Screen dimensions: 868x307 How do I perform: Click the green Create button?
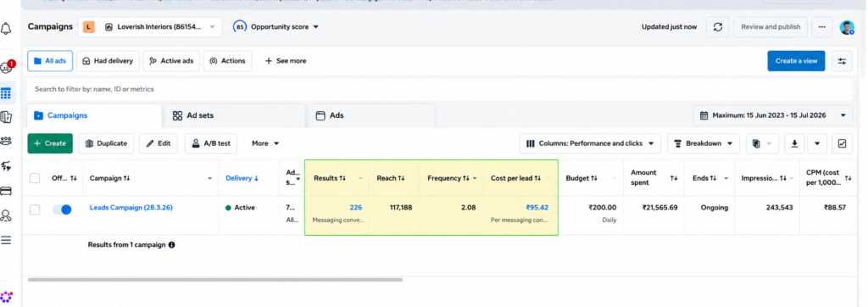(50, 143)
